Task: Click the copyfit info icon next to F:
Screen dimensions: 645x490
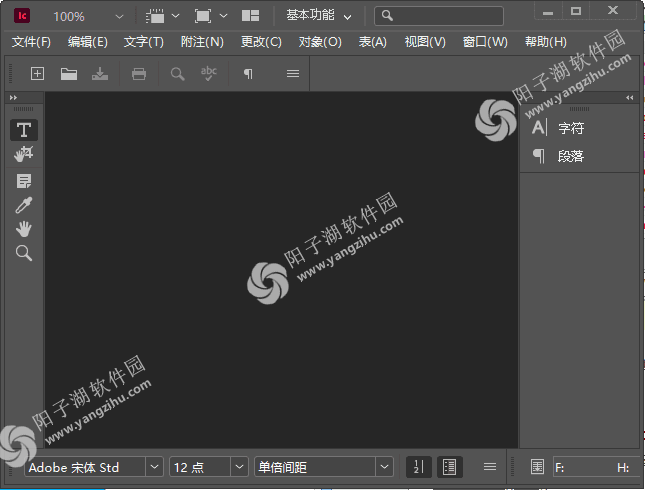Action: tap(537, 467)
